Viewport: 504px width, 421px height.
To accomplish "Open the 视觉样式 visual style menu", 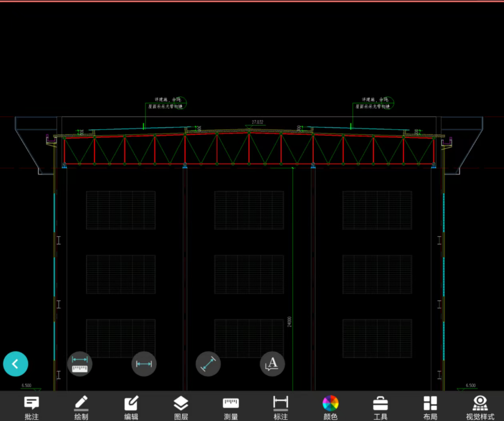I will [x=480, y=407].
